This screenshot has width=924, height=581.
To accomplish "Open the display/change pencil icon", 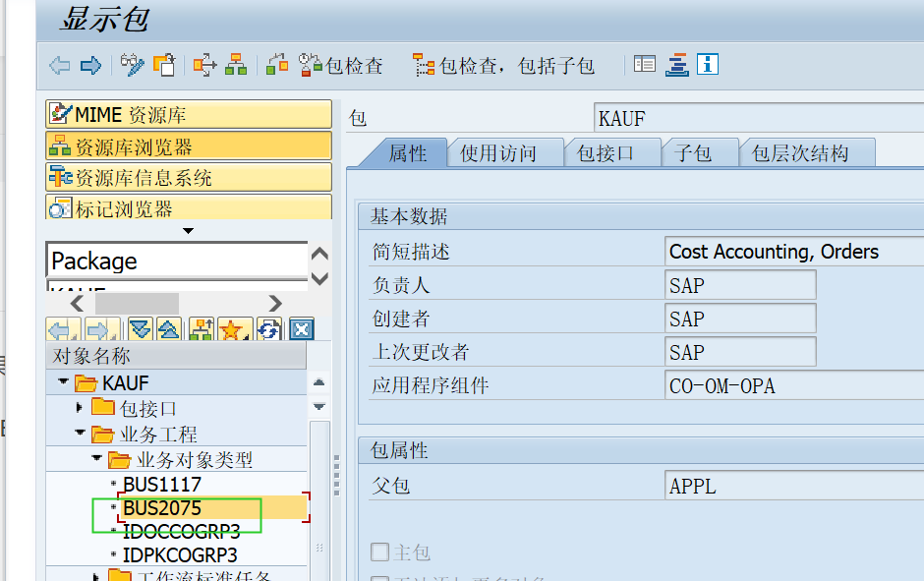I will coord(132,64).
